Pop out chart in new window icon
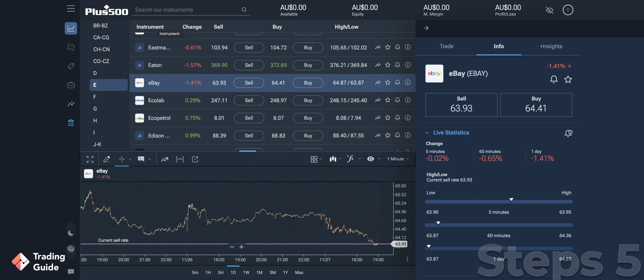 pyautogui.click(x=195, y=159)
